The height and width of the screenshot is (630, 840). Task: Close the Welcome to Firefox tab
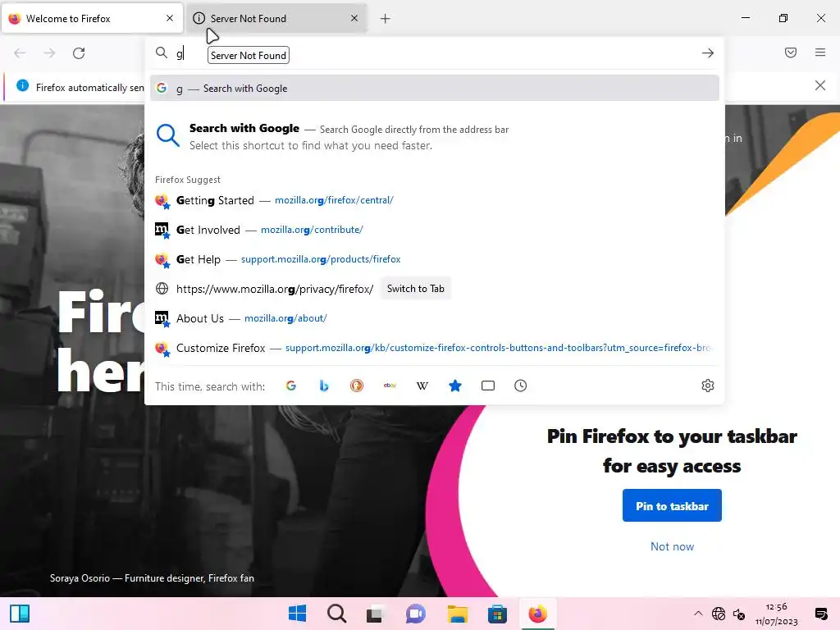tap(170, 18)
